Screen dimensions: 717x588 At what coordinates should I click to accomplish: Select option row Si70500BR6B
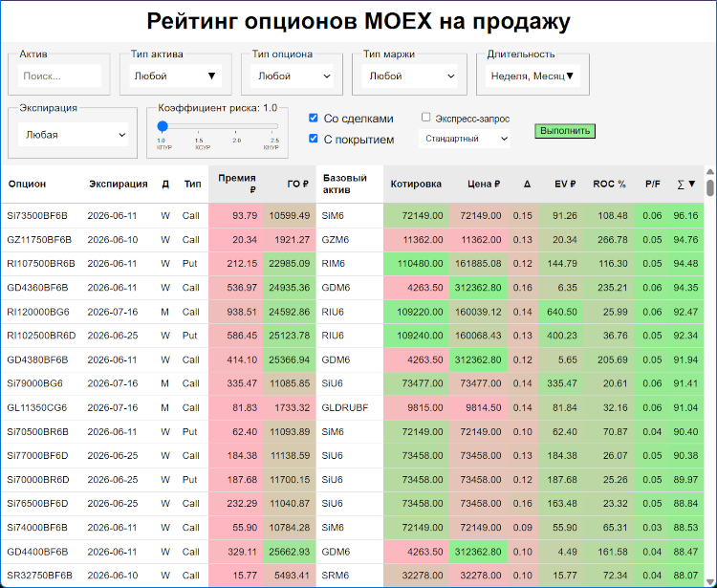(352, 431)
